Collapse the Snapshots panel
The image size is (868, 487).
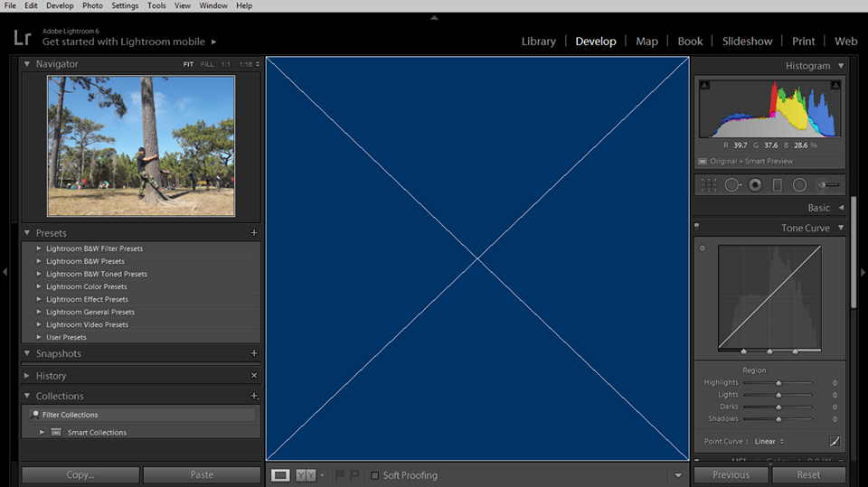[x=26, y=353]
